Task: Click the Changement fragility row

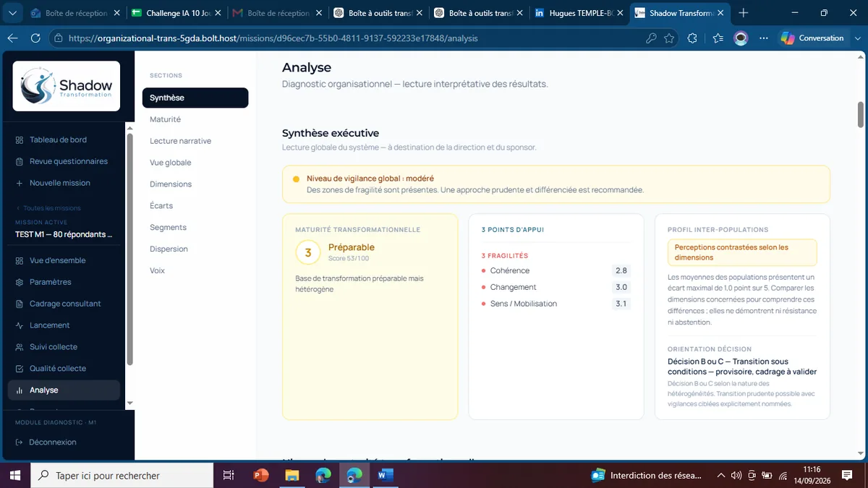Action: [x=556, y=288]
